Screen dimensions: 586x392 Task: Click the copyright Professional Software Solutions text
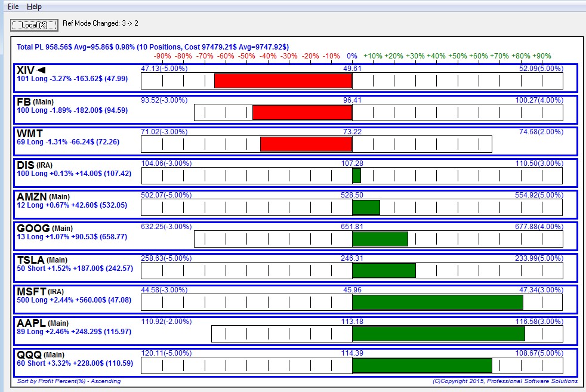(505, 381)
